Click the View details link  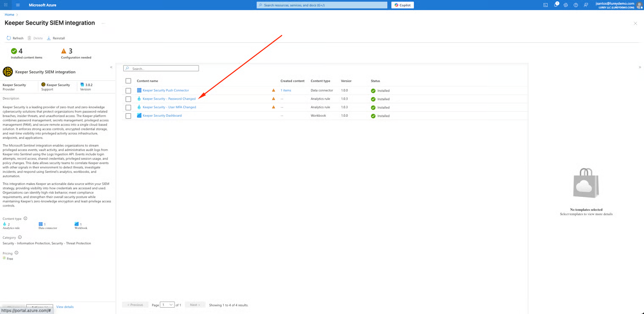(65, 307)
